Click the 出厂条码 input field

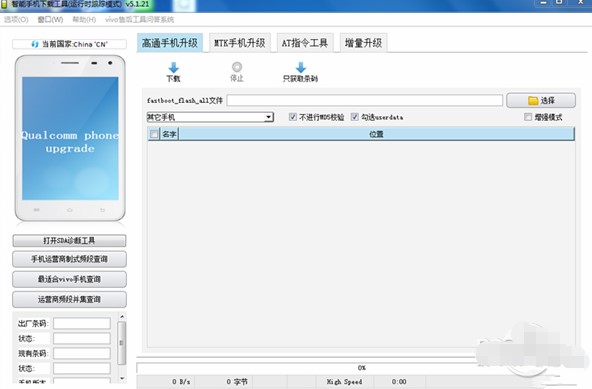point(82,324)
